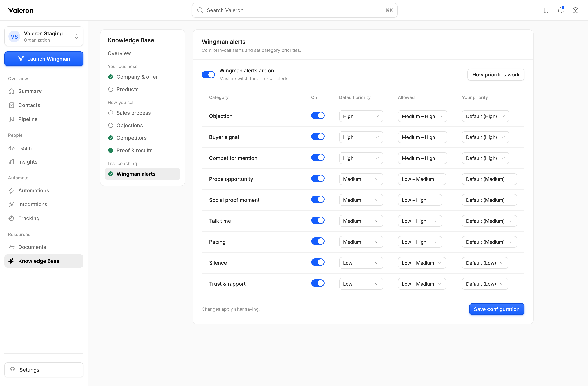
Task: Open Silence Your priority dropdown
Action: point(485,263)
